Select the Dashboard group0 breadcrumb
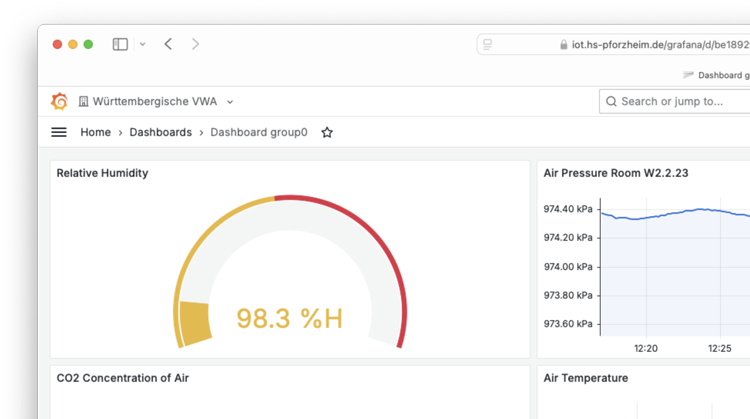Screen dimensions: 750x419 point(258,132)
